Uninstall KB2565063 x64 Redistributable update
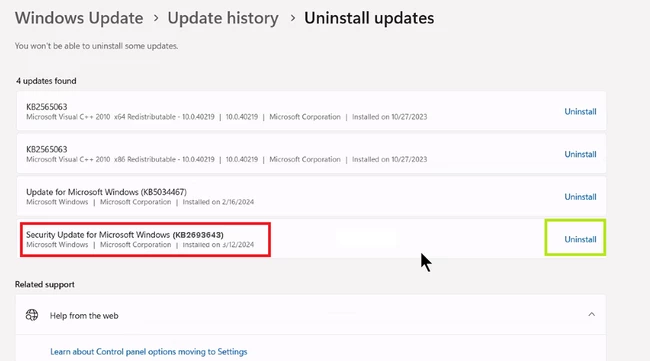Image resolution: width=650 pixels, height=361 pixels. (580, 111)
